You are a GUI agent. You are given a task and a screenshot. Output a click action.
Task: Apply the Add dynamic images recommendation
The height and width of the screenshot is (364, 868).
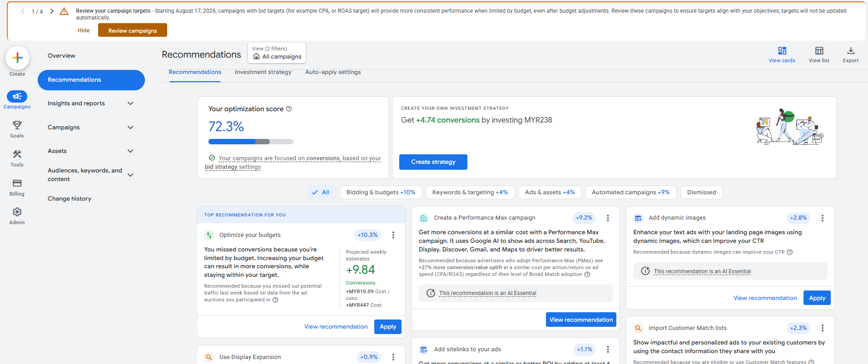click(817, 298)
